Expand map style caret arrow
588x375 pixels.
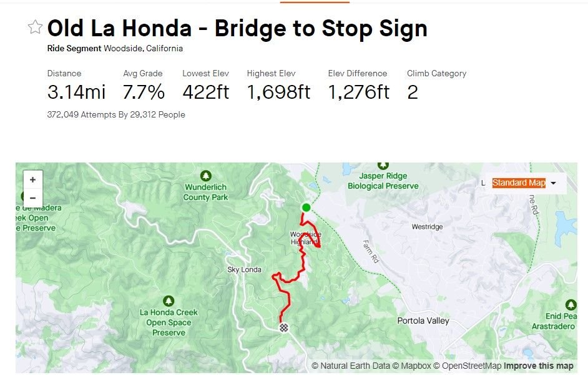tap(553, 183)
